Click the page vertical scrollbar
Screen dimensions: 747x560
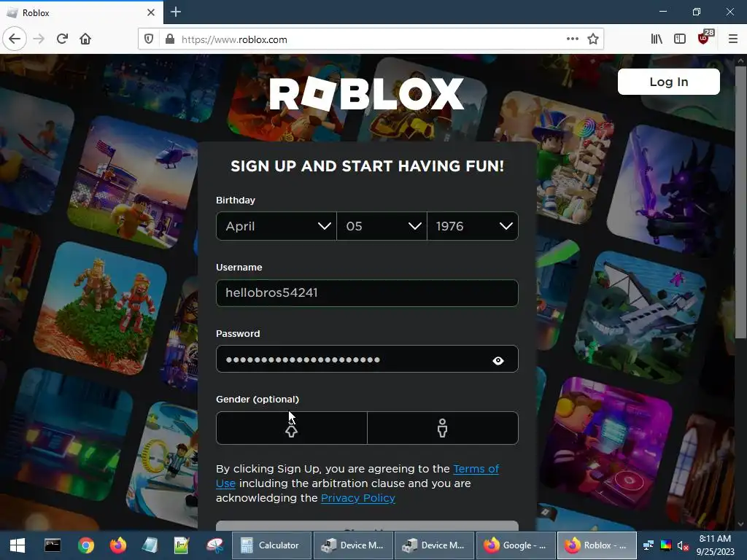740,203
